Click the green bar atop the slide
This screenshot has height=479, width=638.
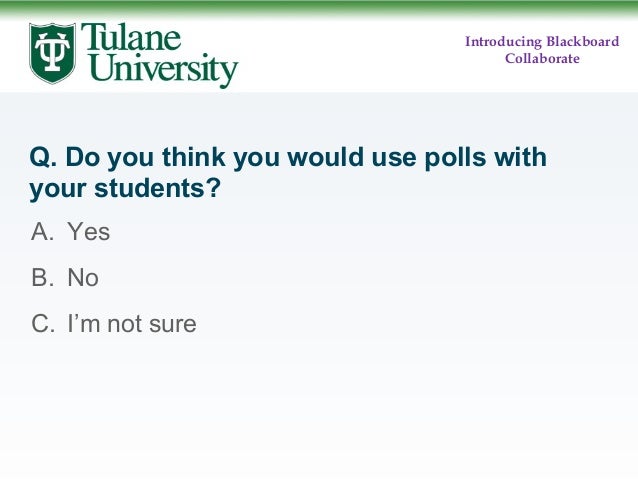click(x=319, y=7)
